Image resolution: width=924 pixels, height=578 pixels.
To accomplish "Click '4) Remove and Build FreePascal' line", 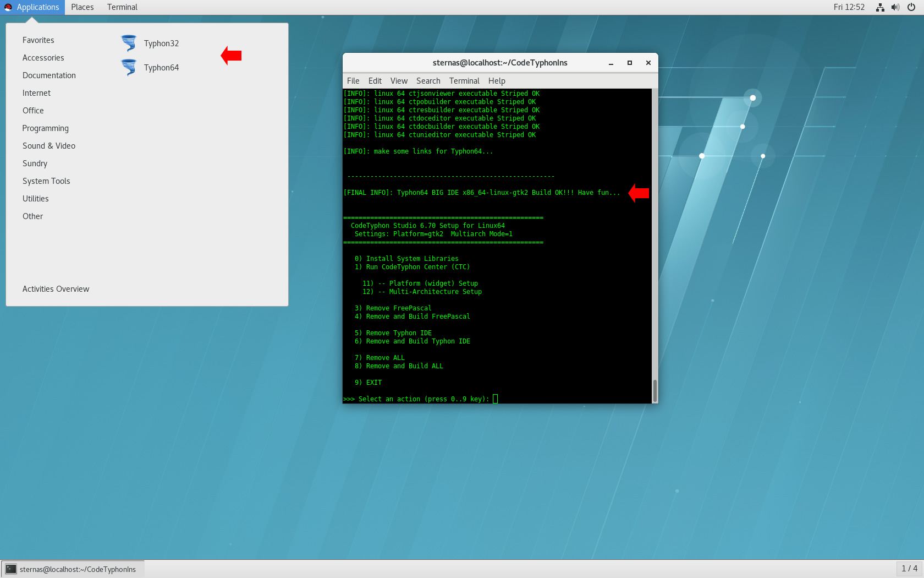I will (x=413, y=317).
